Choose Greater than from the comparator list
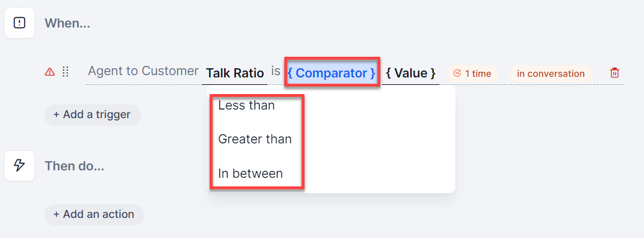 coord(254,139)
